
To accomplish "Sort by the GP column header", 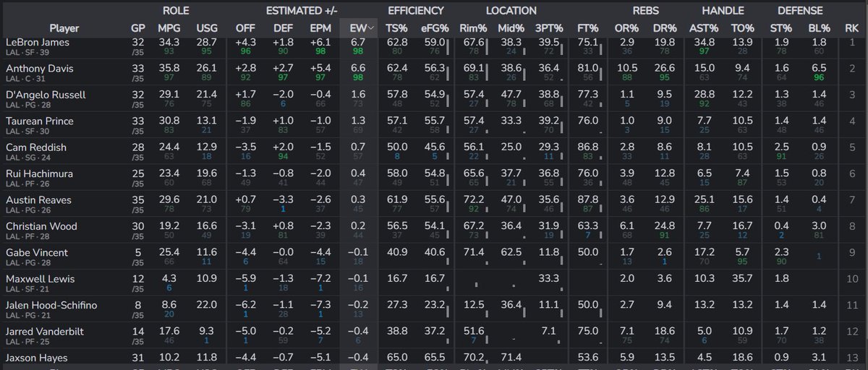I will [x=137, y=29].
